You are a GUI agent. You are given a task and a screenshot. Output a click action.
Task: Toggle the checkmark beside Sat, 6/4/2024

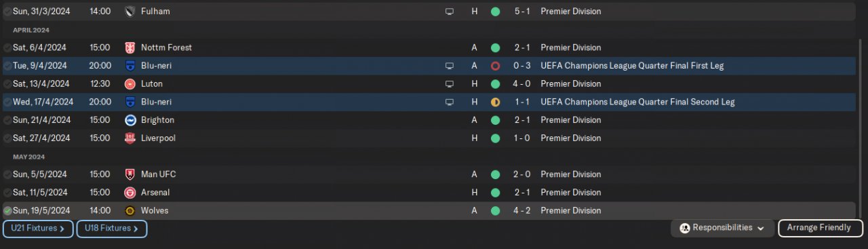7,47
